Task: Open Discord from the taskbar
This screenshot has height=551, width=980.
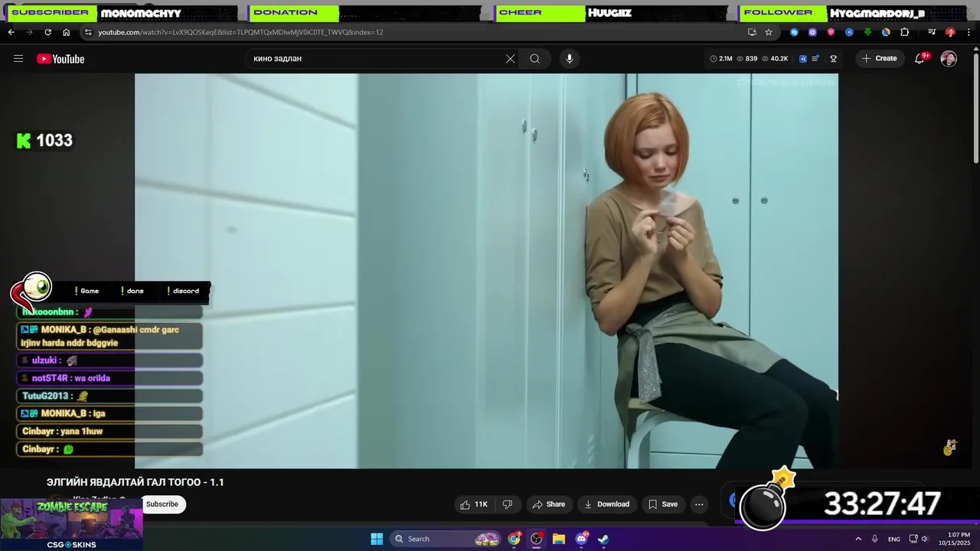Action: (581, 539)
